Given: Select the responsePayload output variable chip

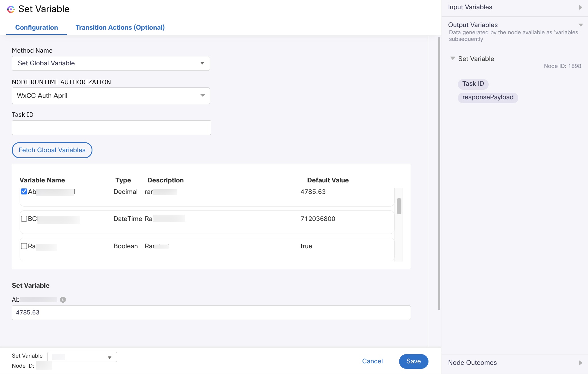Looking at the screenshot, I should [488, 98].
